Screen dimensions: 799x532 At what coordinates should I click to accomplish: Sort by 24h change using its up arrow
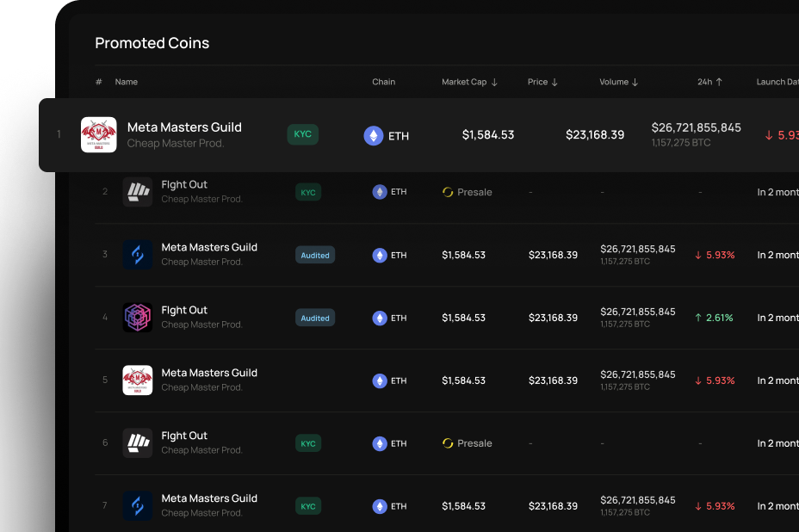(x=719, y=82)
